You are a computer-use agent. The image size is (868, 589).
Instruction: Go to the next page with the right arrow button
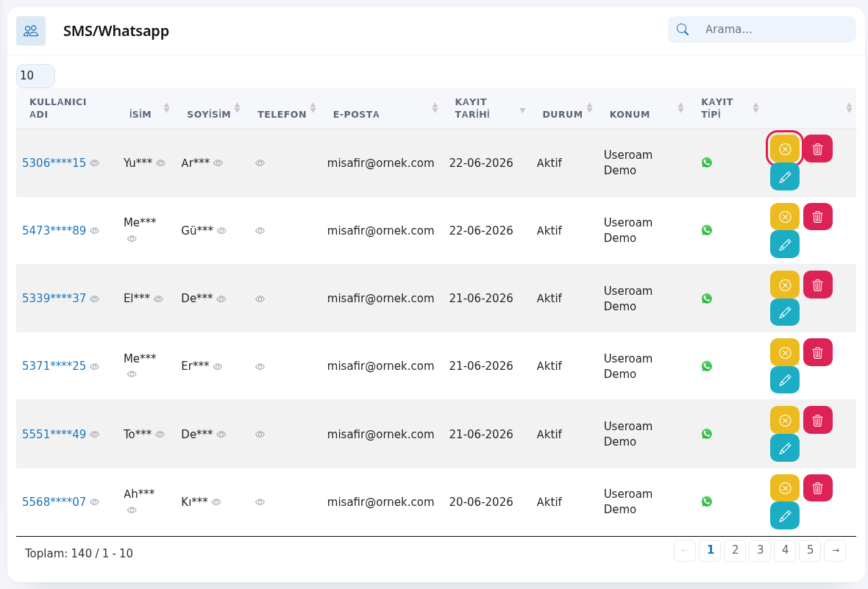tap(835, 550)
